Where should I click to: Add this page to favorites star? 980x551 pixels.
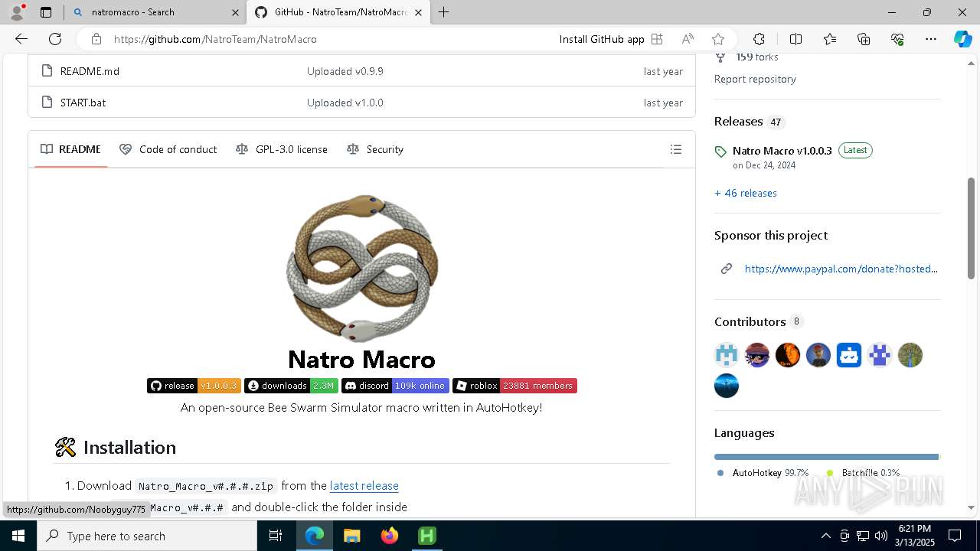[x=717, y=39]
